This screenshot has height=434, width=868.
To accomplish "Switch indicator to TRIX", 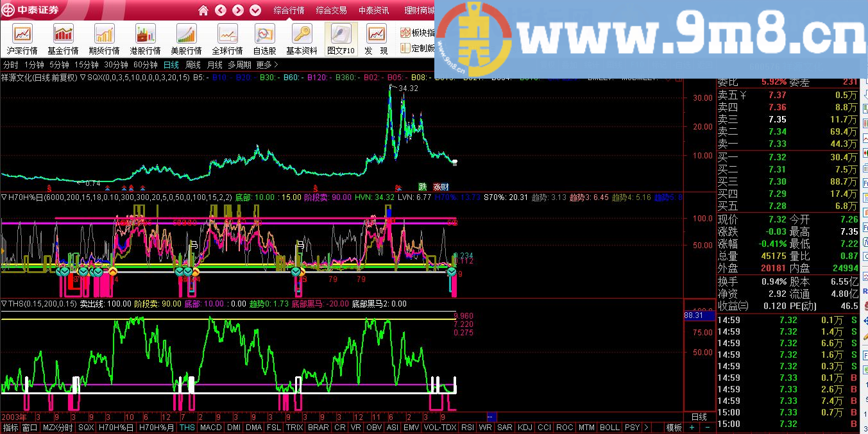I will pyautogui.click(x=294, y=428).
